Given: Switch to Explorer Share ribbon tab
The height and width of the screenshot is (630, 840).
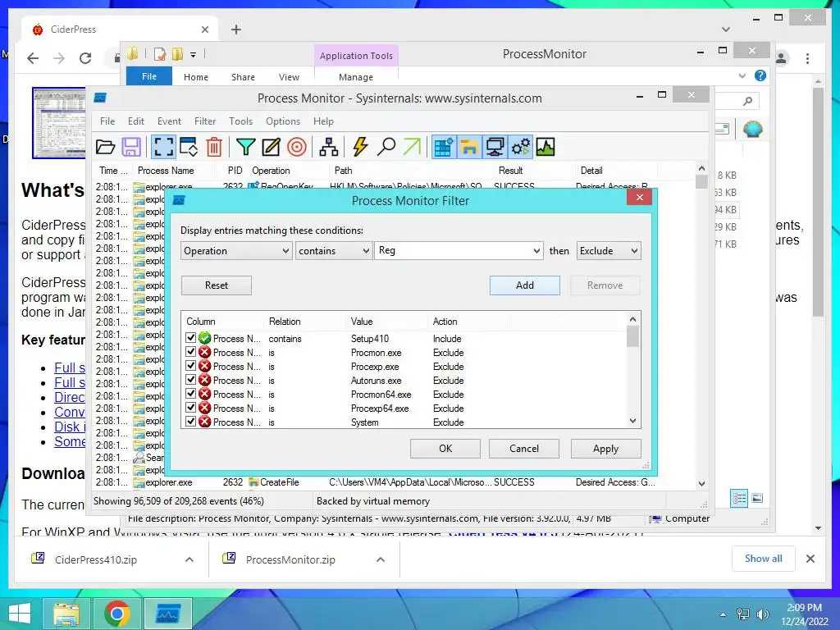Looking at the screenshot, I should coord(243,77).
